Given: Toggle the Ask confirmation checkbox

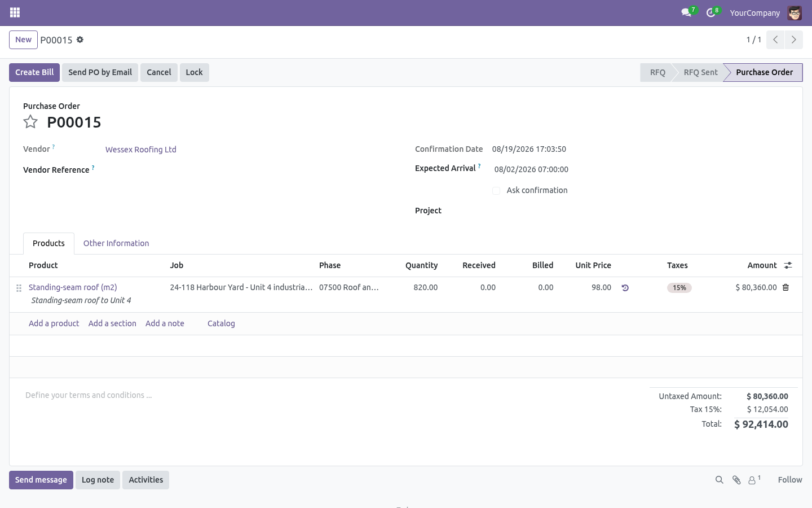Looking at the screenshot, I should point(496,191).
